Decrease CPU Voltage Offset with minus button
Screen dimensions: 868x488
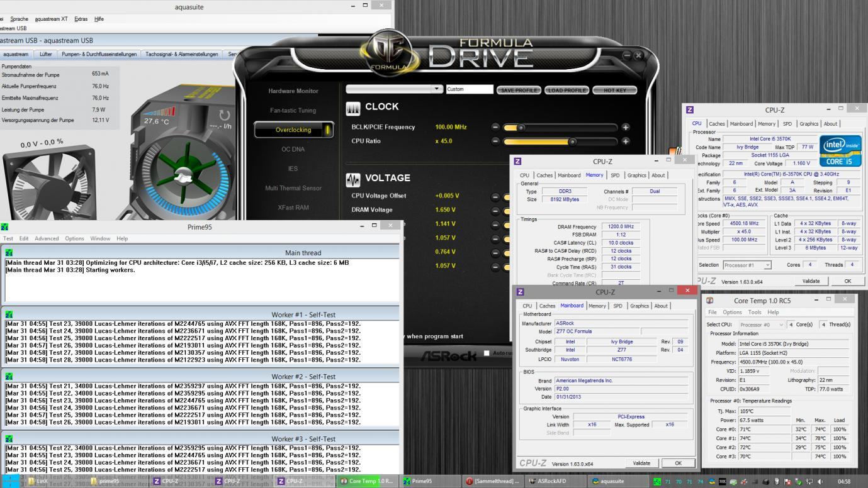coord(495,196)
